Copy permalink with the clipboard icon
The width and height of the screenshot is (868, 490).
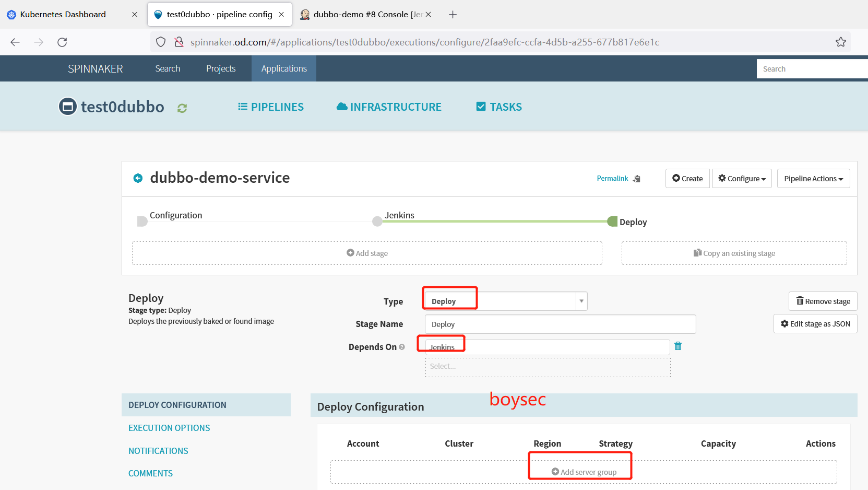(x=637, y=179)
